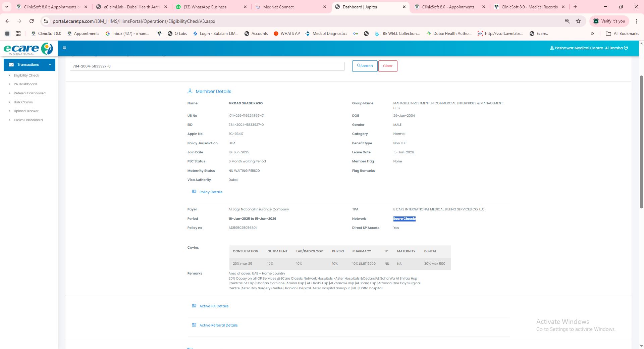
Task: Click the Clear button
Action: (x=388, y=66)
